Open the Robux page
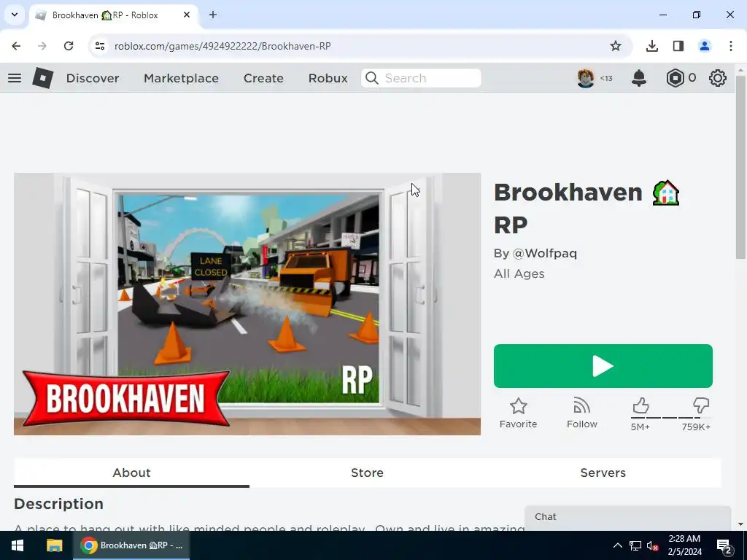747x560 pixels. (x=328, y=78)
